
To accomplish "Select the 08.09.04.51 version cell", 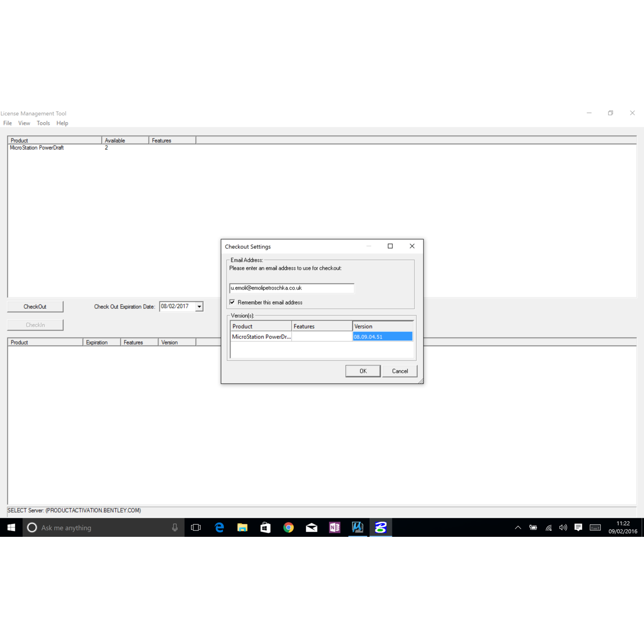I will click(382, 337).
